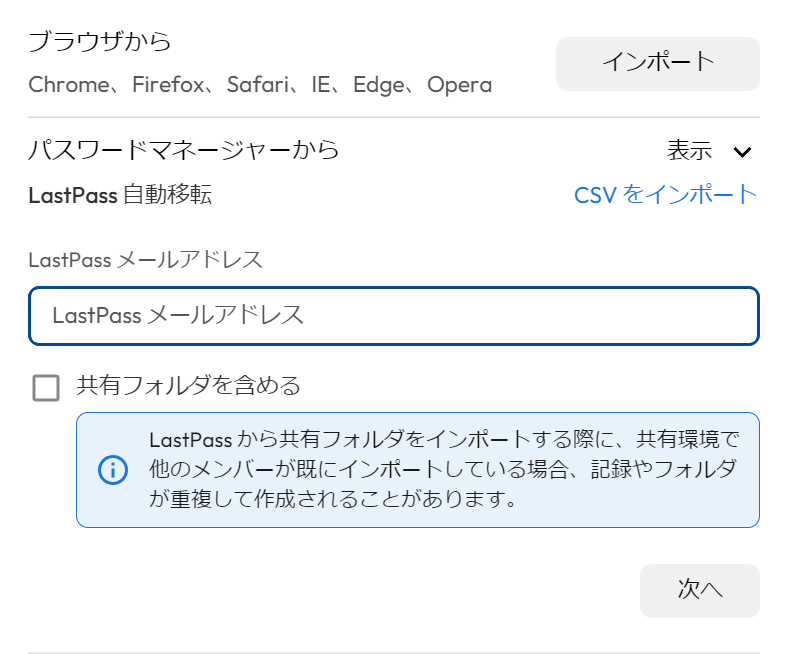Click the word Firefox in browser list
Screen dimensions: 792x654
point(168,85)
